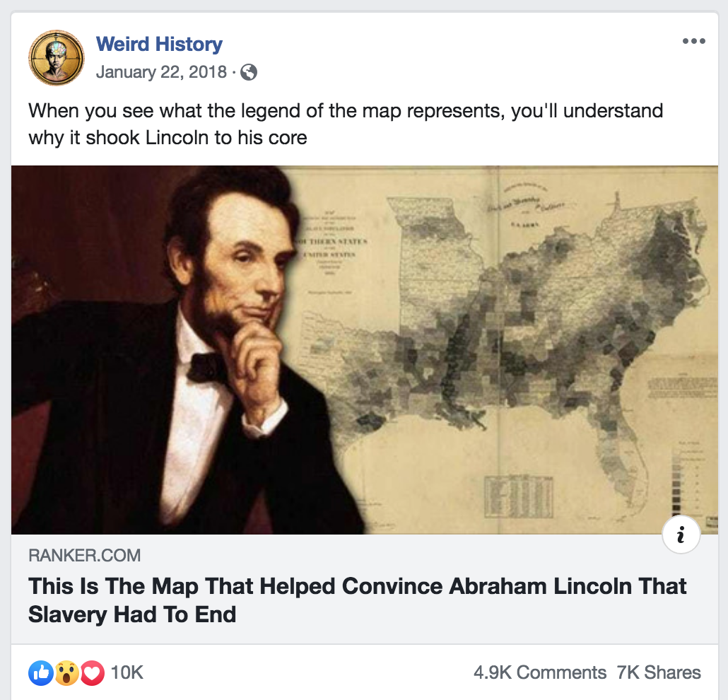728x700 pixels.
Task: Click the January 22, 2018 timestamp
Action: [x=161, y=72]
